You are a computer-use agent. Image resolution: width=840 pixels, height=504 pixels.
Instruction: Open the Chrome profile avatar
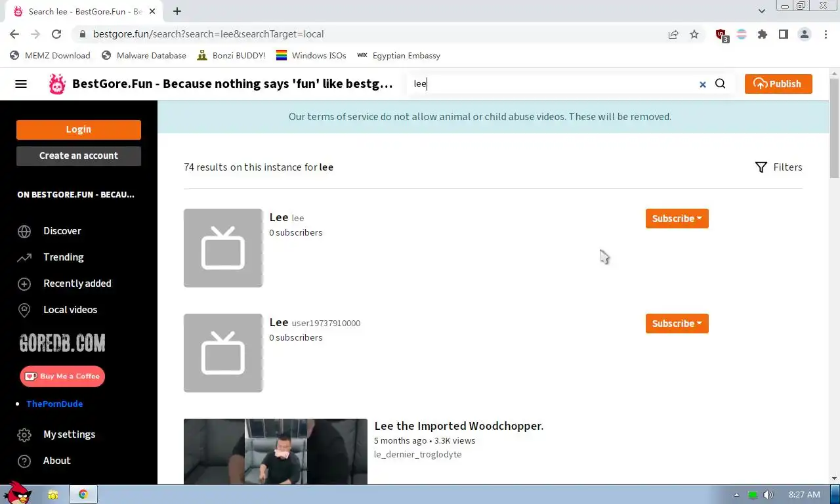click(x=805, y=34)
